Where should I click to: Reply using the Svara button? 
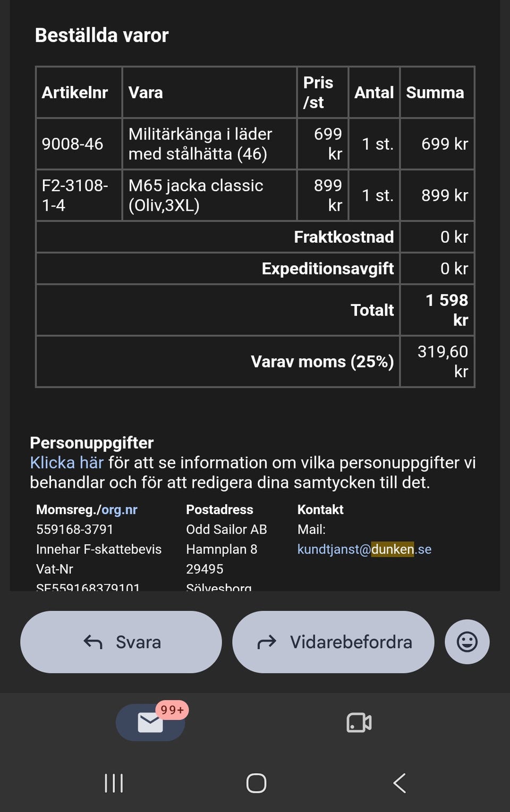pyautogui.click(x=121, y=642)
